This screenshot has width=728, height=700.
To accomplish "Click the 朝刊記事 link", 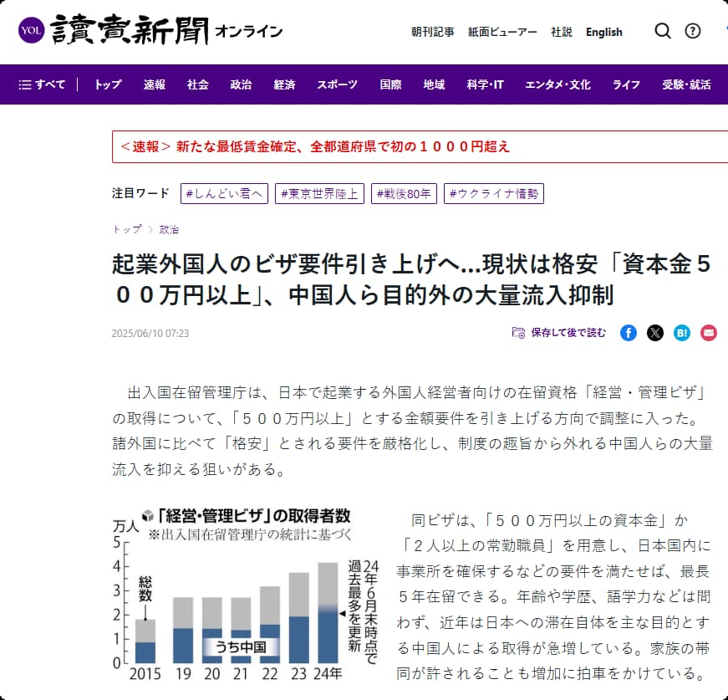I will (x=432, y=32).
